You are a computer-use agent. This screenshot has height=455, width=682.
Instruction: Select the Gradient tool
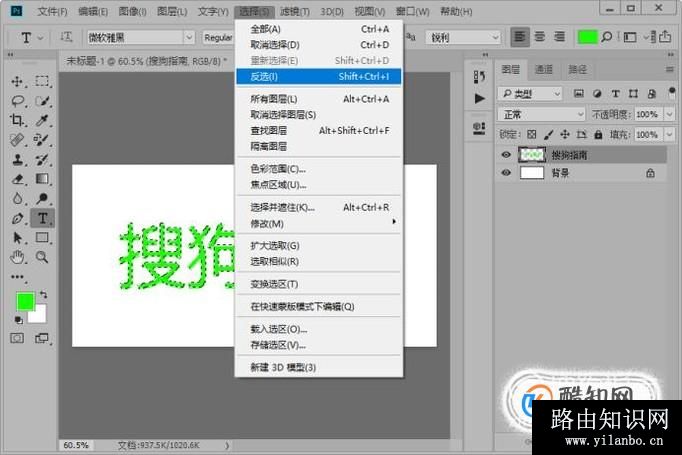tap(42, 179)
